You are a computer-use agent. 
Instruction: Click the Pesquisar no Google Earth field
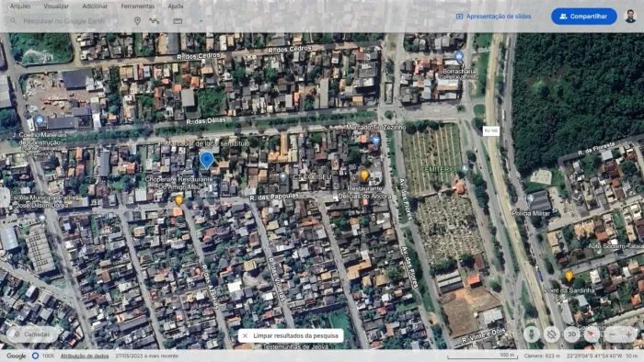pos(64,21)
